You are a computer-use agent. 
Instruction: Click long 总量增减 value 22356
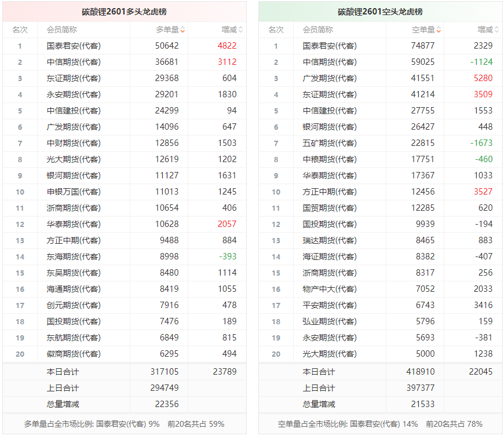pos(167,404)
